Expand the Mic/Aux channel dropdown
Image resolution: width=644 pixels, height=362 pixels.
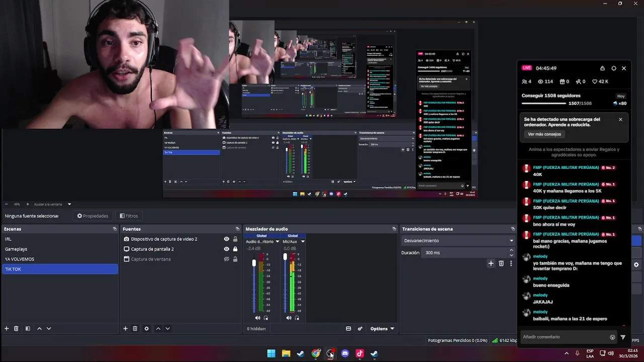[x=302, y=241]
